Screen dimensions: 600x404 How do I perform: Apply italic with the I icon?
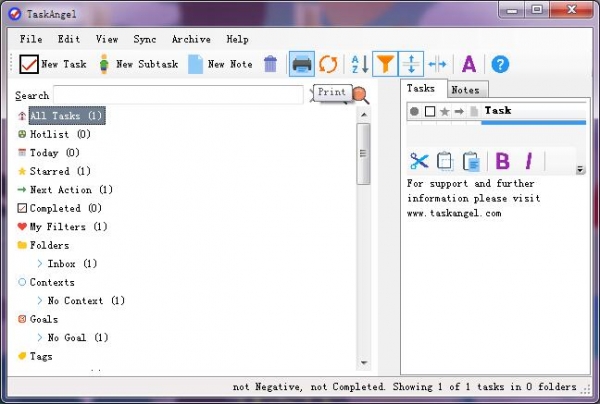pyautogui.click(x=529, y=161)
